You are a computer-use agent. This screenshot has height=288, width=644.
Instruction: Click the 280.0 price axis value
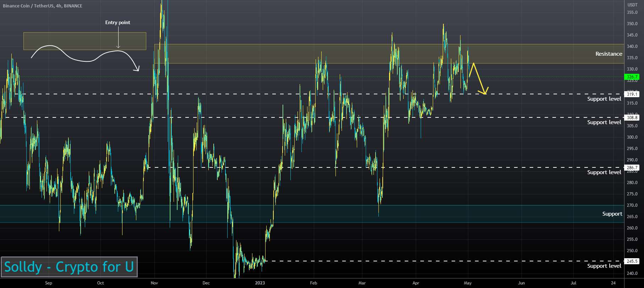point(632,183)
